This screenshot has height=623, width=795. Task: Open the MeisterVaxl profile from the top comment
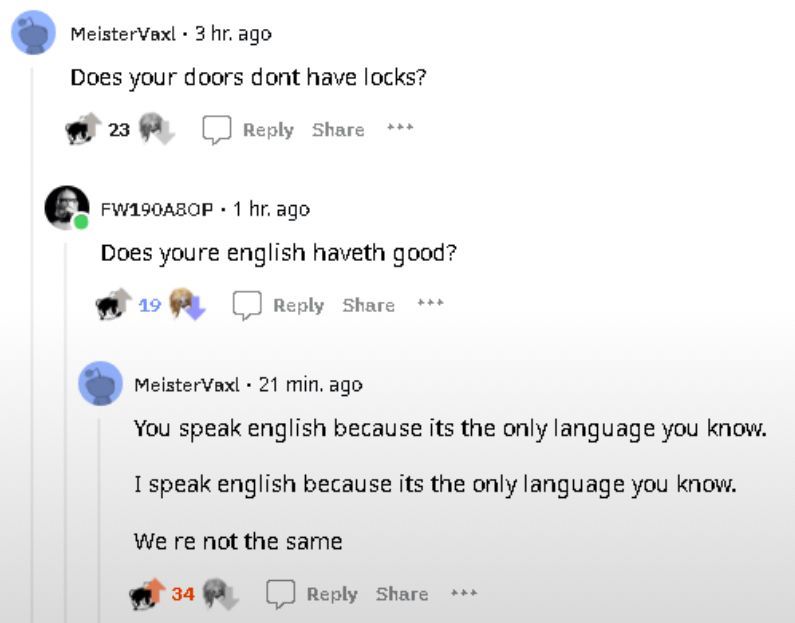point(123,34)
